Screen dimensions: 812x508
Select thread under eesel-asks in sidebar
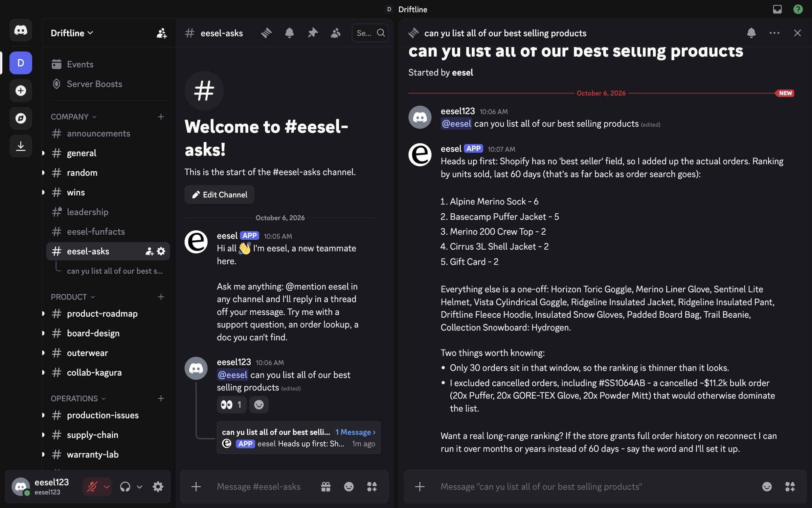click(115, 271)
